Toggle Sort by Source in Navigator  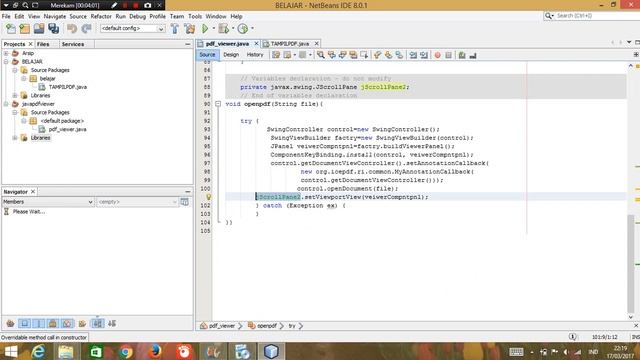pyautogui.click(x=112, y=324)
